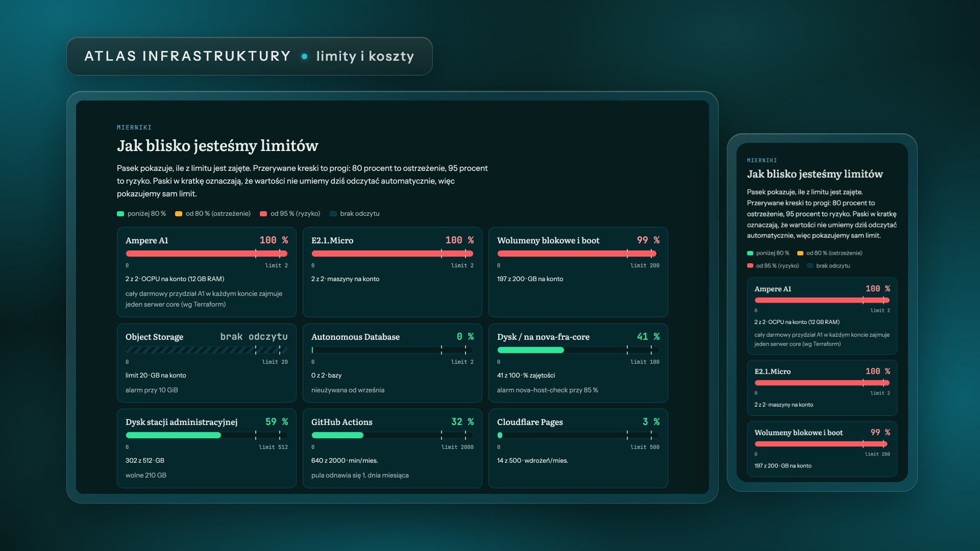Click the yellow 'od 80 % (ostrzeżenie)' swatch in the wide panel
This screenshot has width=980, height=551.
pyautogui.click(x=179, y=214)
